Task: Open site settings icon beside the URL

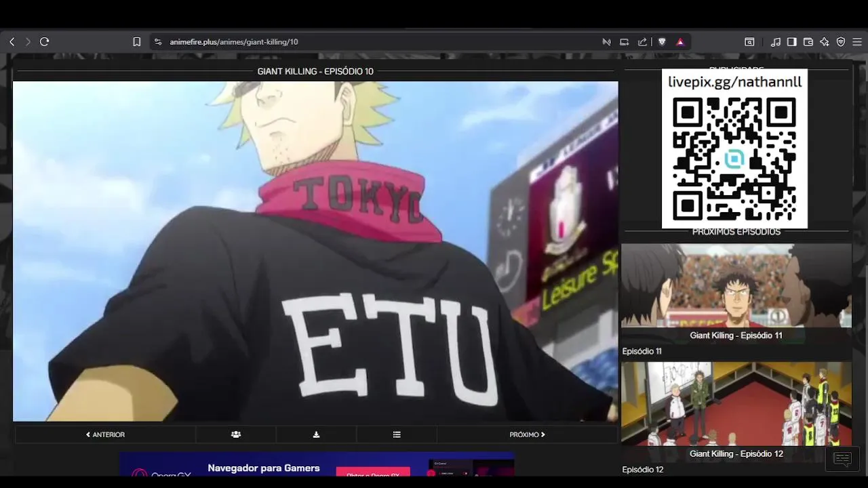Action: pos(158,41)
